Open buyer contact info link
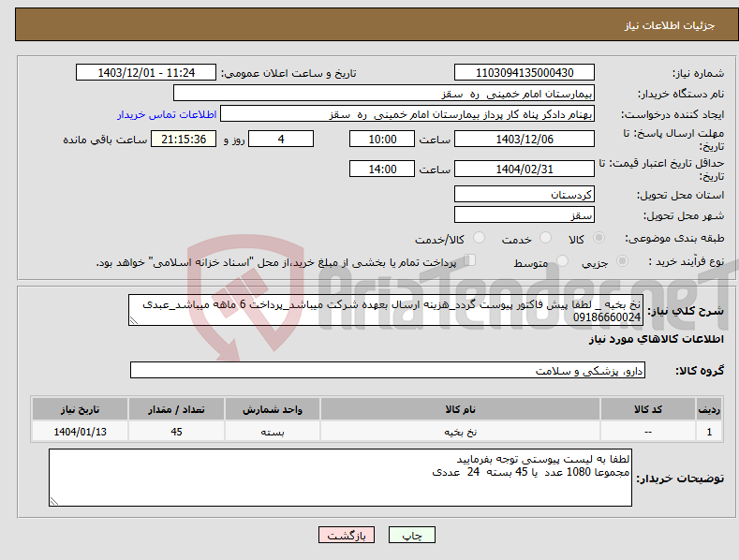Screen dimensions: 739x560 coord(167,114)
